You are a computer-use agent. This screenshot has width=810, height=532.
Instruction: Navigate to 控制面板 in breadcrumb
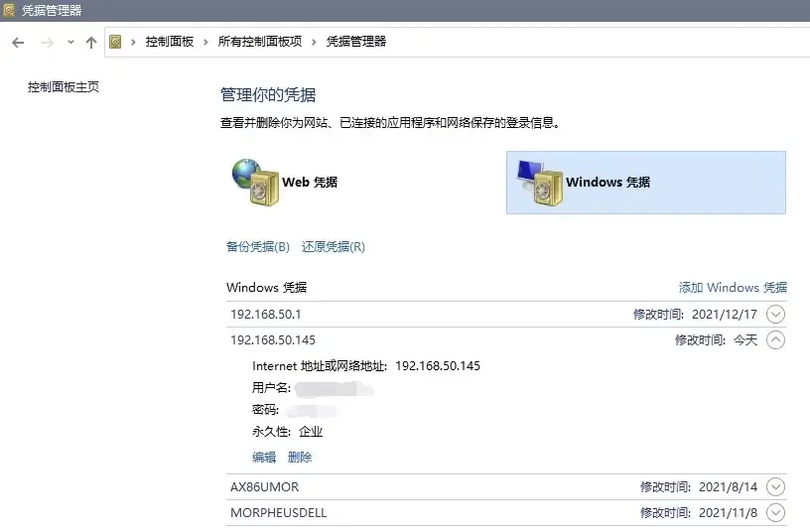pos(170,42)
